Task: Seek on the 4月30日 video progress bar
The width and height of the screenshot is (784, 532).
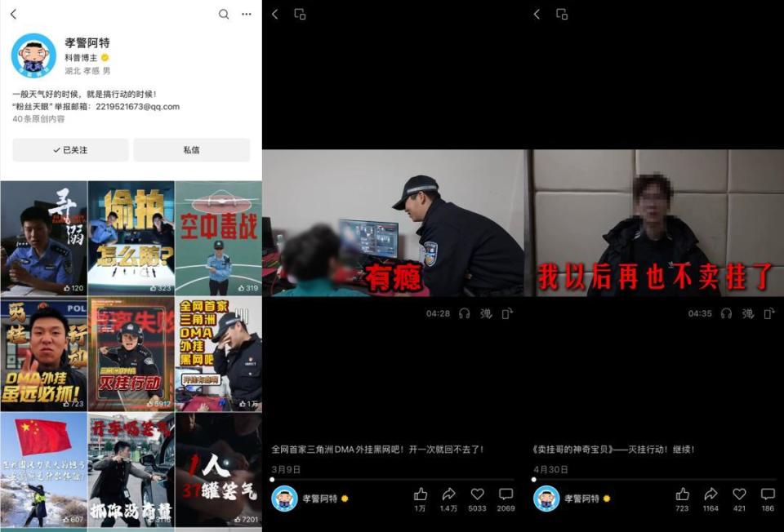Action: (655, 480)
